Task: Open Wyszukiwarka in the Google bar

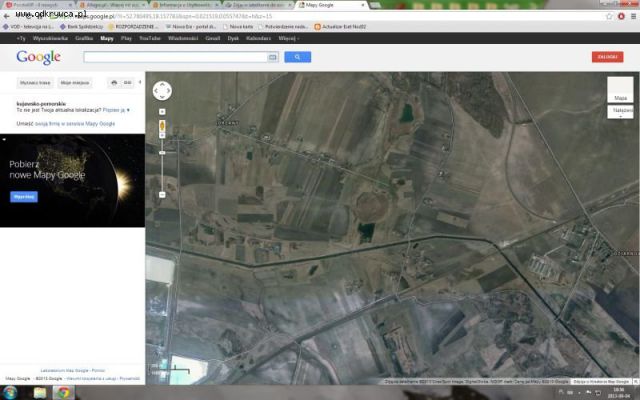Action: [x=50, y=38]
